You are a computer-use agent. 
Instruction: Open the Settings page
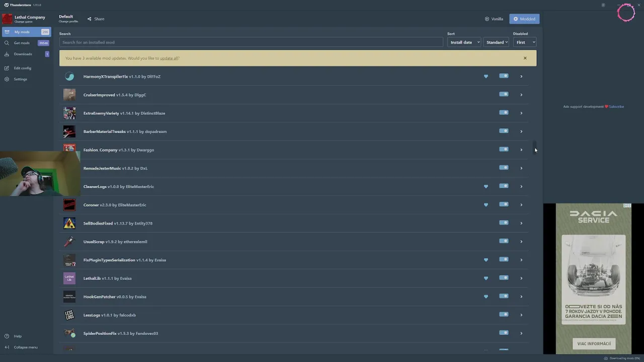point(26,79)
